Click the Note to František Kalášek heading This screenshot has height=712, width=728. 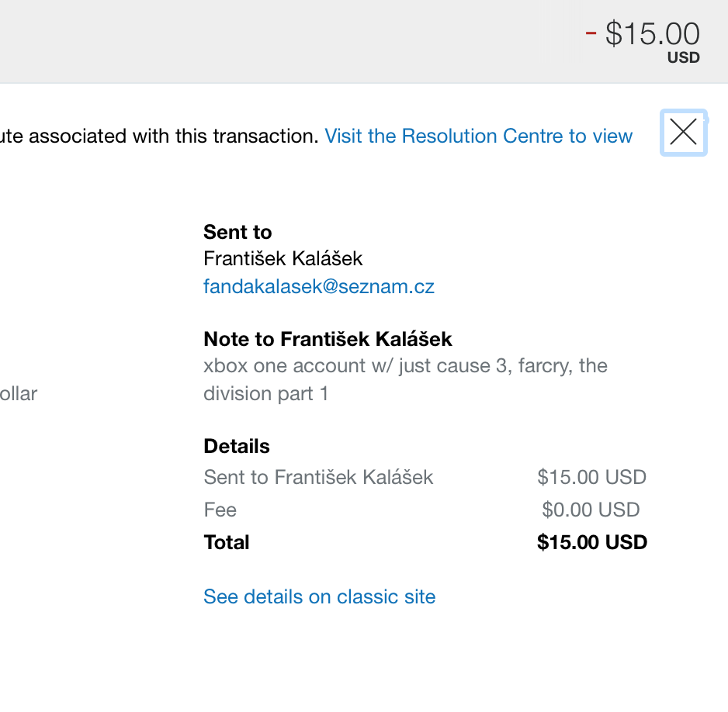[x=328, y=339]
